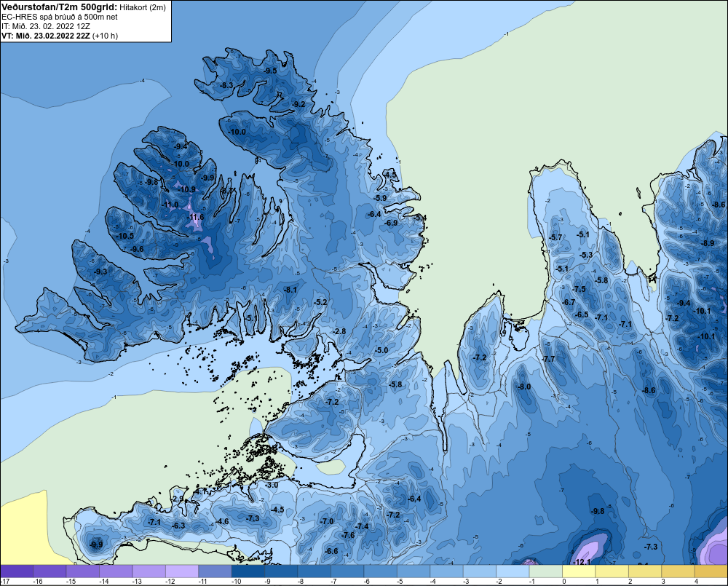
Task: Click the '-9.3' temperature value on the map
Action: tap(100, 272)
